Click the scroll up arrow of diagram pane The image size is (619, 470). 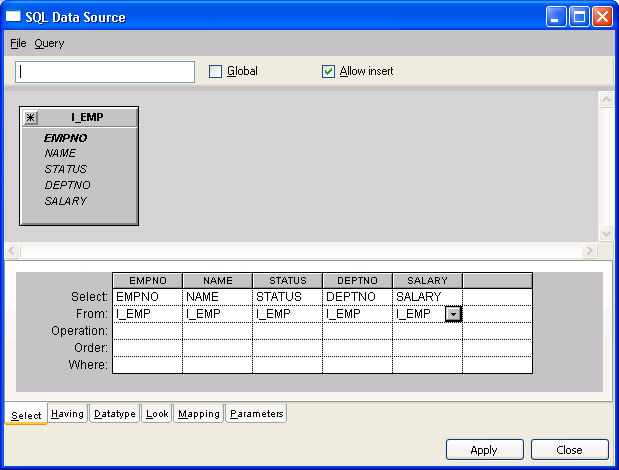[605, 100]
